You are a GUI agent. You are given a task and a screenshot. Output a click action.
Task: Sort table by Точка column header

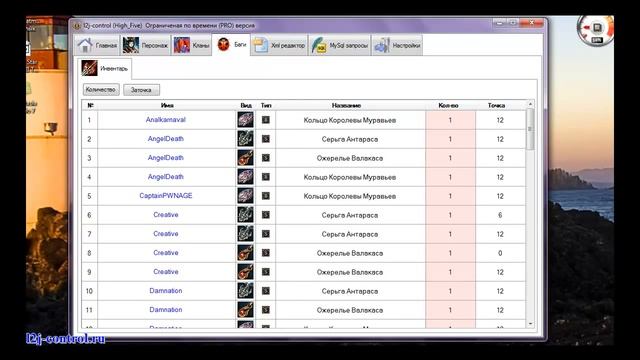tap(496, 105)
